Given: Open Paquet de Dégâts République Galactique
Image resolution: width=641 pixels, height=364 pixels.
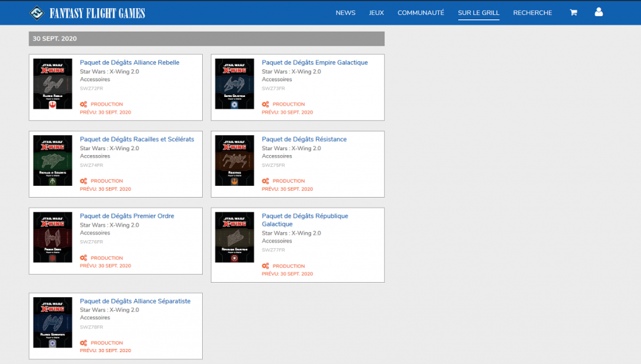Looking at the screenshot, I should point(305,220).
